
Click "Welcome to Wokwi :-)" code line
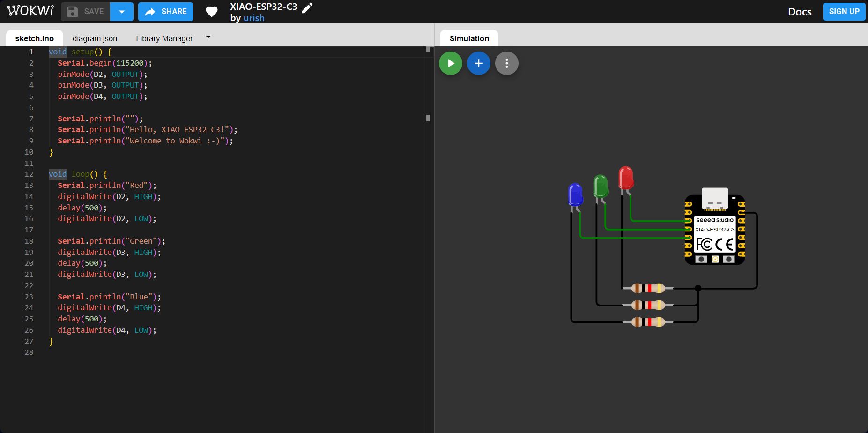145,141
